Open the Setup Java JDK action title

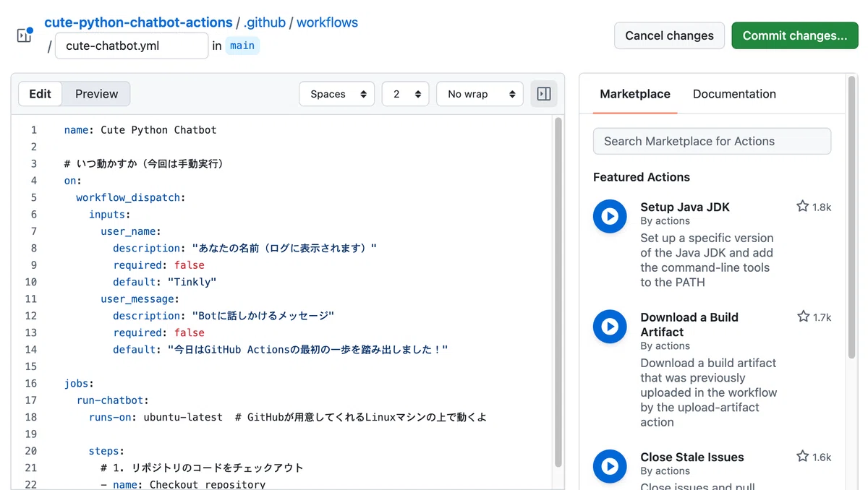(x=685, y=207)
